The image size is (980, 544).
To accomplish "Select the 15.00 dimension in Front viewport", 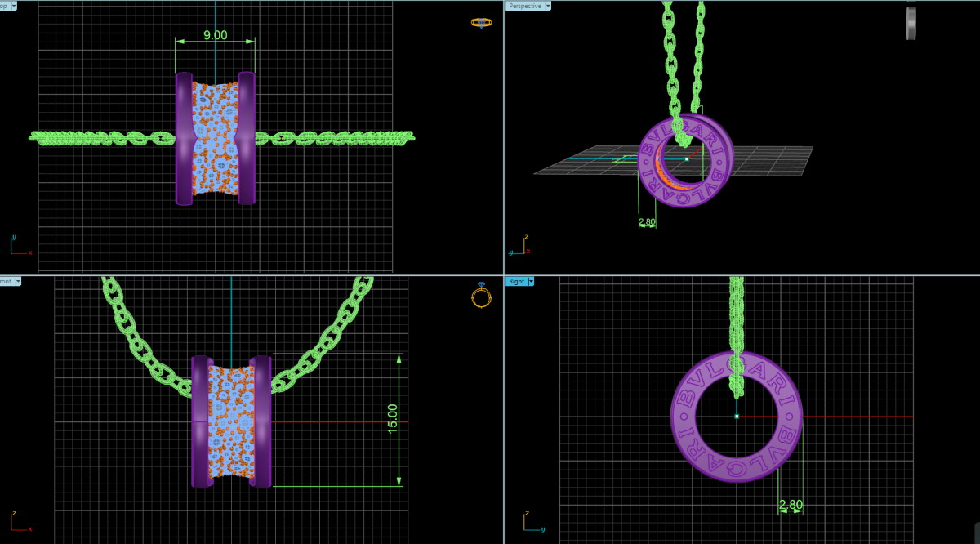I will coord(392,418).
